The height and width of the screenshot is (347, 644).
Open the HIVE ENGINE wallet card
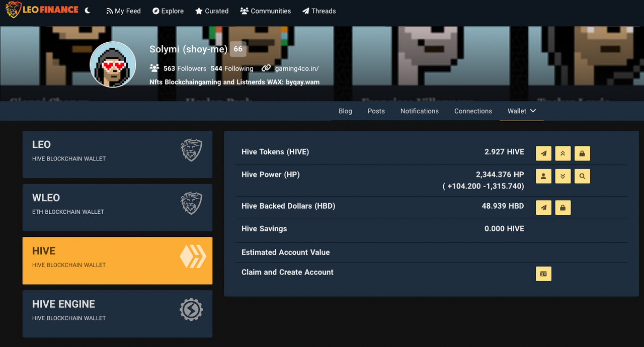pos(117,314)
